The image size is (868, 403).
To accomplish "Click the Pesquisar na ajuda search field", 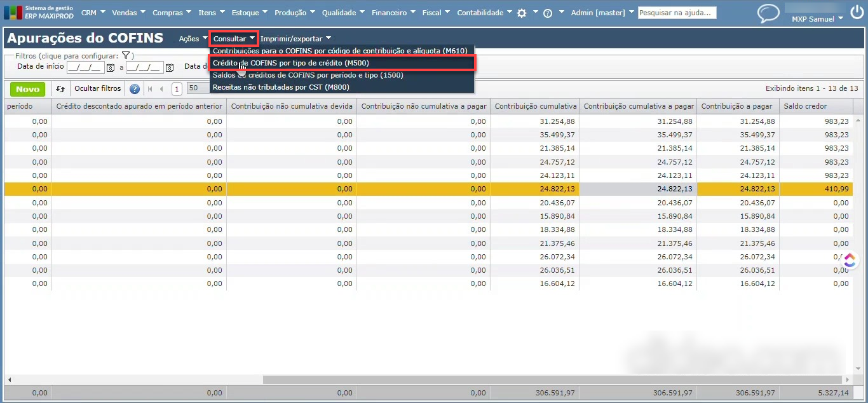I will coord(676,13).
